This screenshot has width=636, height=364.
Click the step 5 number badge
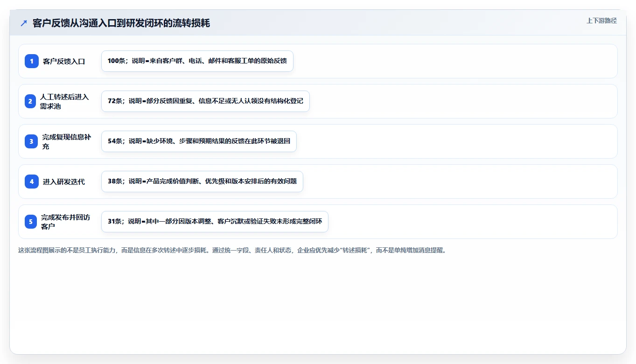(x=31, y=222)
